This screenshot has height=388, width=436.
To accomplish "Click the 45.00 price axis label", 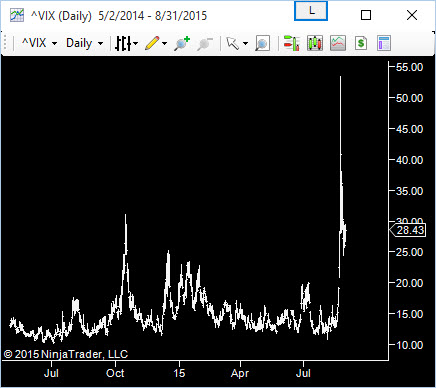I will click(x=409, y=129).
